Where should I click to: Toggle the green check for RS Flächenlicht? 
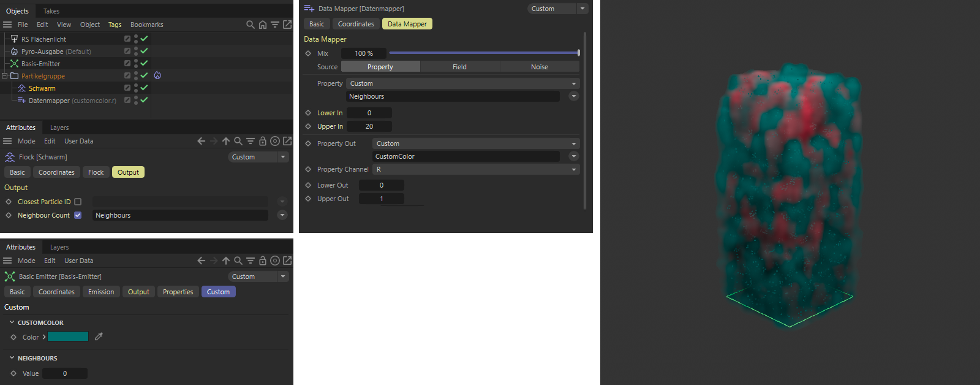pos(144,39)
